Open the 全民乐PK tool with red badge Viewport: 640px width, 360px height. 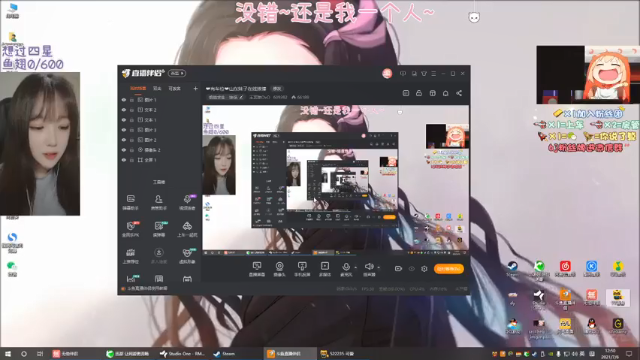coord(131,229)
